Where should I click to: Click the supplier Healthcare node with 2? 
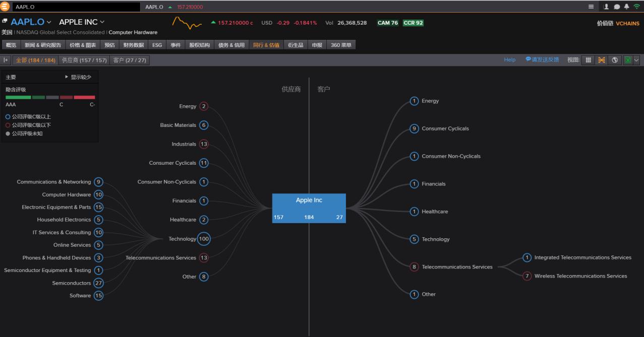tap(204, 220)
